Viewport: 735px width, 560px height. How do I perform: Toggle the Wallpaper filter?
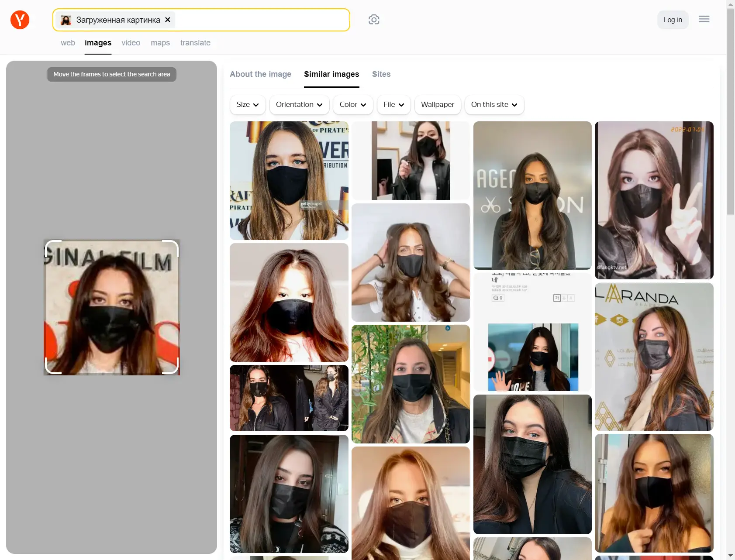(437, 105)
